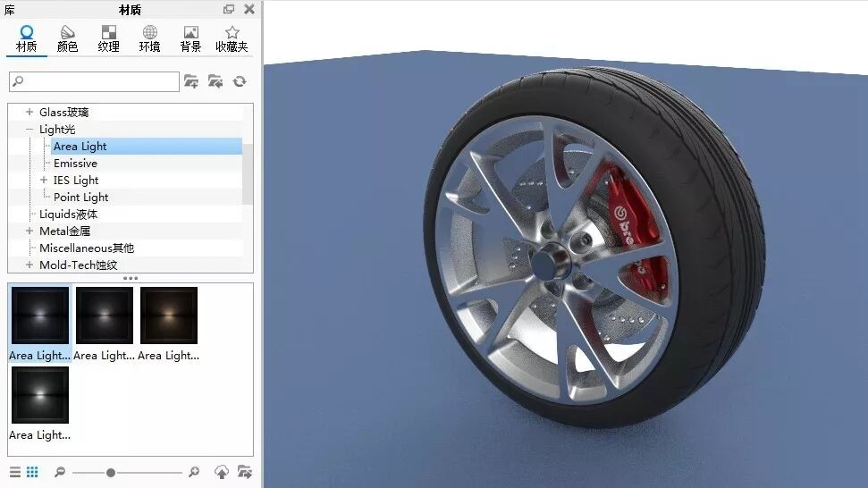Screen dimensions: 868x488
Task: Expand the Metal金属 folder
Action: pyautogui.click(x=29, y=231)
